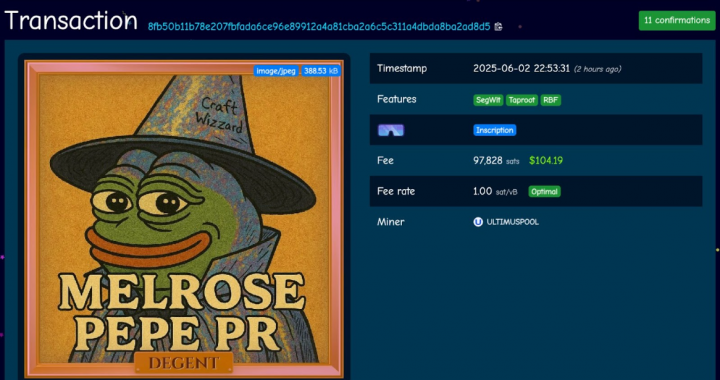Click the Timestamp row label
Viewport: 720px width, 380px height.
(x=402, y=68)
